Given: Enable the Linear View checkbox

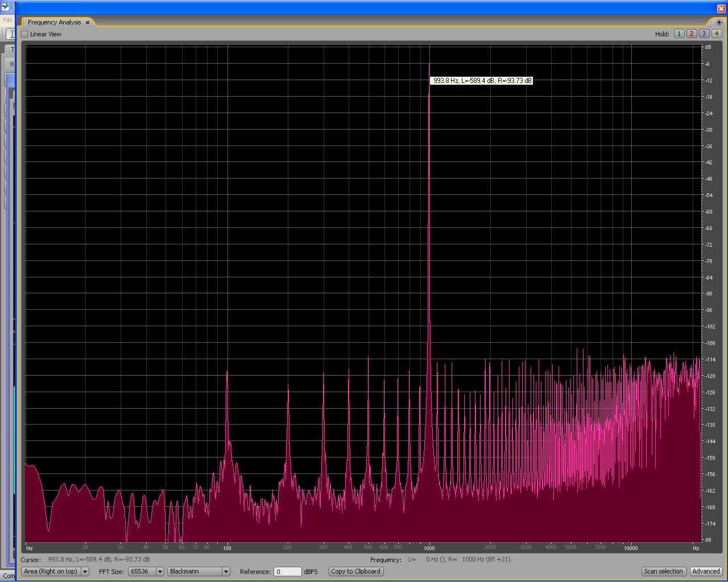Looking at the screenshot, I should [24, 34].
